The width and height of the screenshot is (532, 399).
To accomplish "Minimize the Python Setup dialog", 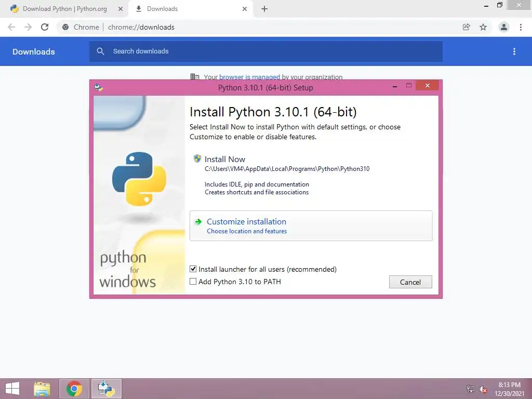I will click(x=395, y=87).
